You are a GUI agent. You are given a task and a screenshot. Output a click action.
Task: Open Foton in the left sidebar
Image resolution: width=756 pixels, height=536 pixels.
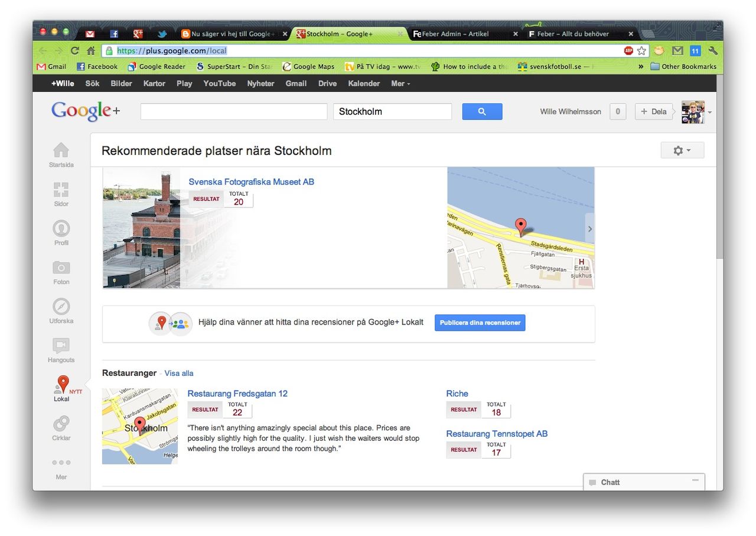[61, 272]
